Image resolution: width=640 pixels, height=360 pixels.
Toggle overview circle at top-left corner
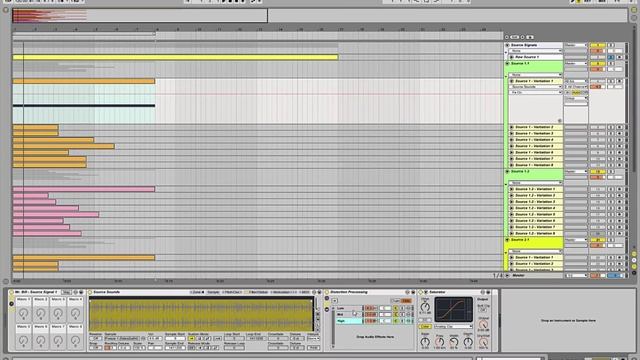pos(6,10)
